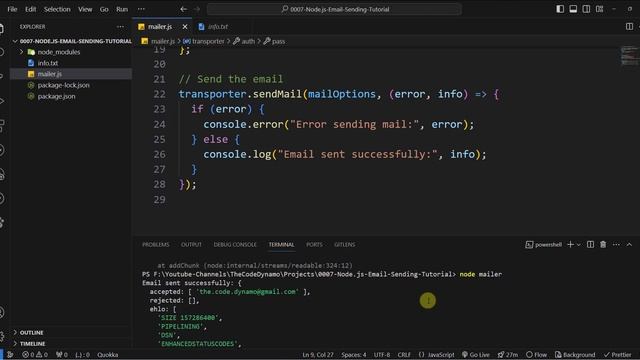Close the mailer.js tab

click(x=185, y=27)
